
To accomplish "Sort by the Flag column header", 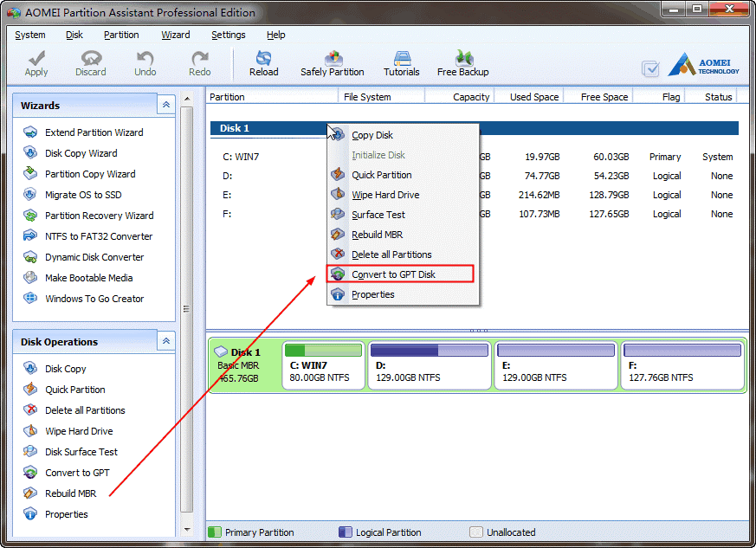I will tap(659, 97).
